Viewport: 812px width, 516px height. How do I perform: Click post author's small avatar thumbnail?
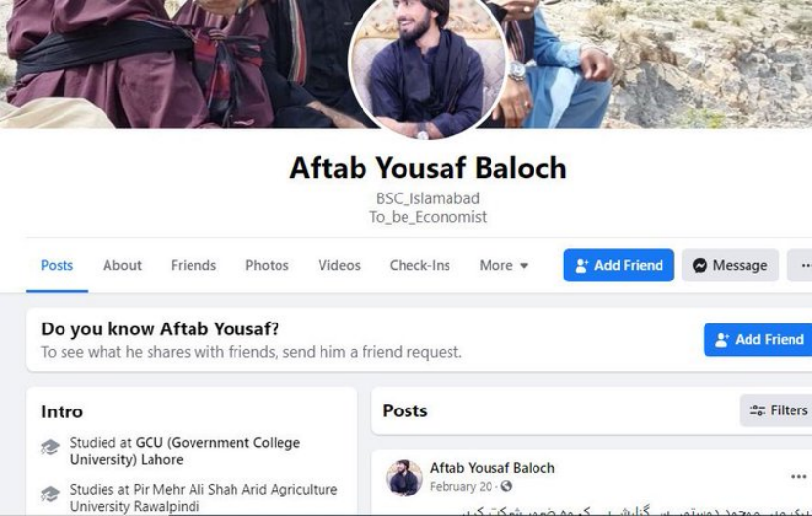click(404, 478)
